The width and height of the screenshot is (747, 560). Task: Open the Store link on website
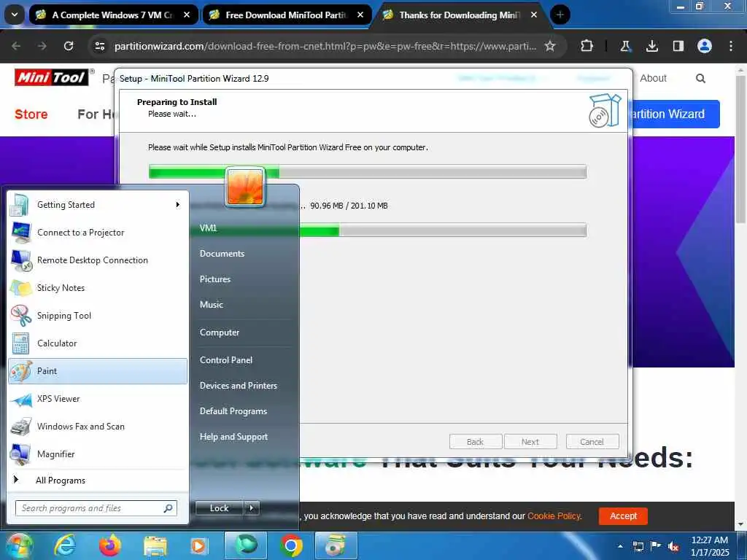tap(31, 114)
